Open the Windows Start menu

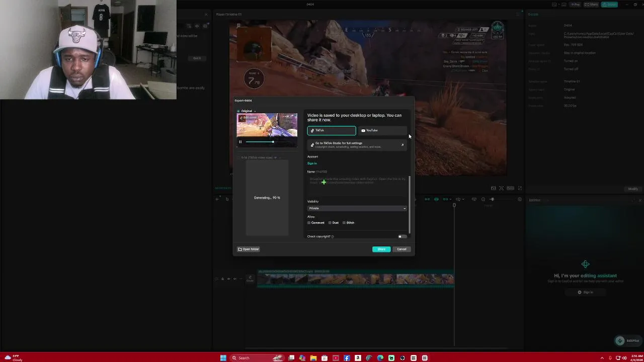pyautogui.click(x=223, y=358)
